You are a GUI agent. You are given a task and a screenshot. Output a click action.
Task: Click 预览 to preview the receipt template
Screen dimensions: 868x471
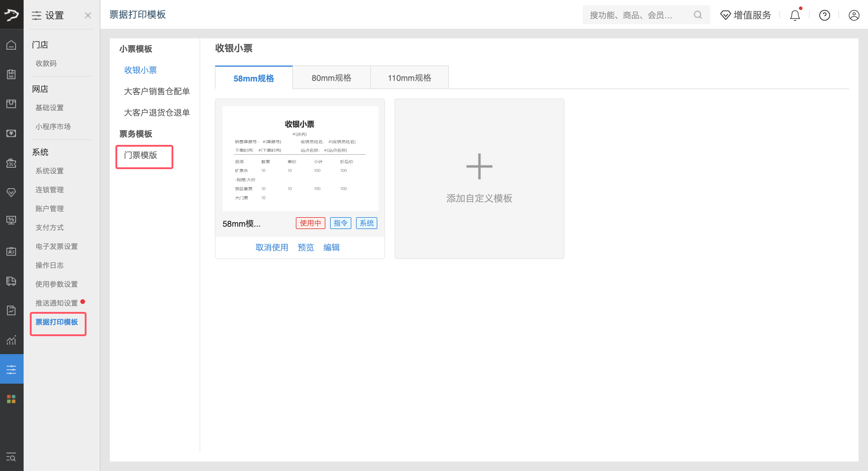[305, 247]
